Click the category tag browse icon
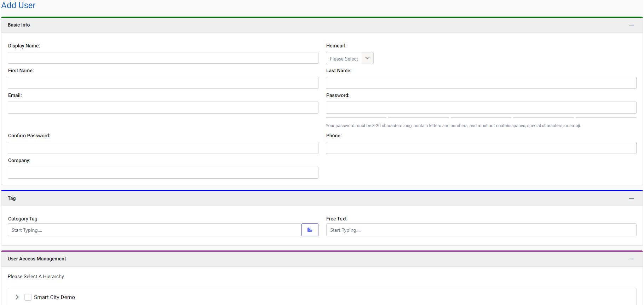 [310, 230]
